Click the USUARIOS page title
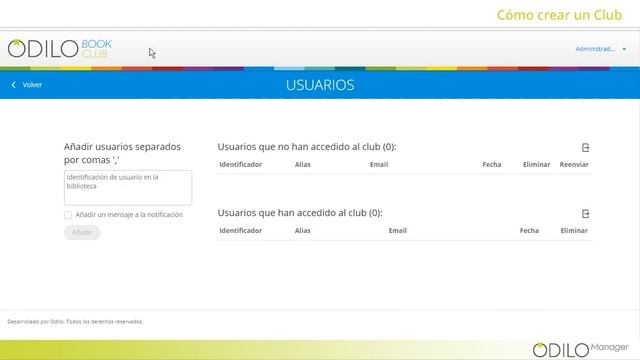The width and height of the screenshot is (640, 360). pos(320,85)
